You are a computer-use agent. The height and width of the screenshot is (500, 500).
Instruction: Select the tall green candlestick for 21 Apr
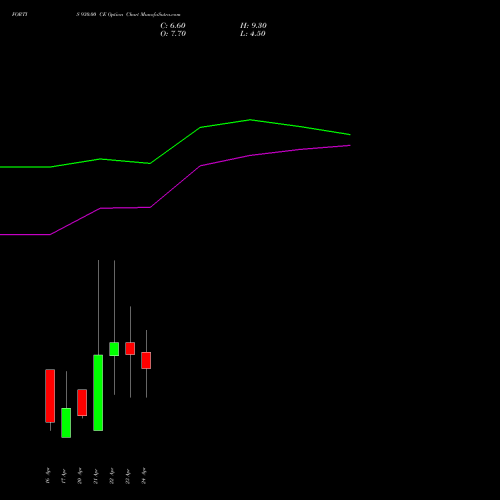pos(98,393)
